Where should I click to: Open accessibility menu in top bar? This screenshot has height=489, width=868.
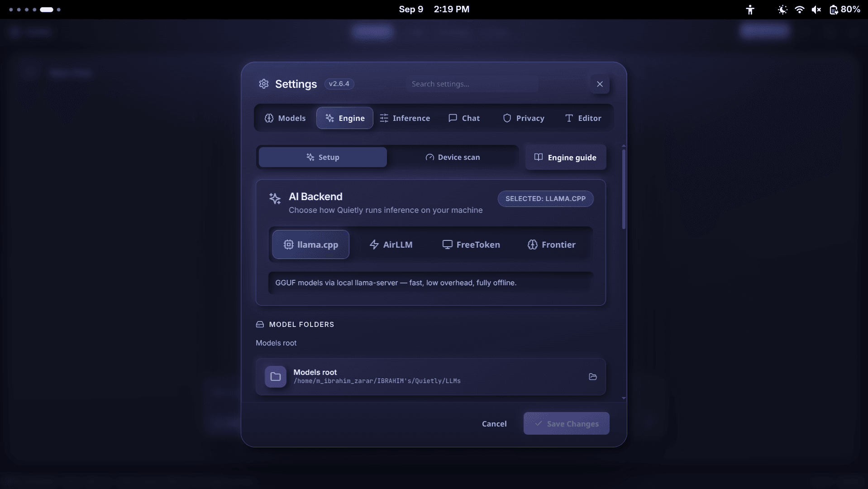click(750, 10)
